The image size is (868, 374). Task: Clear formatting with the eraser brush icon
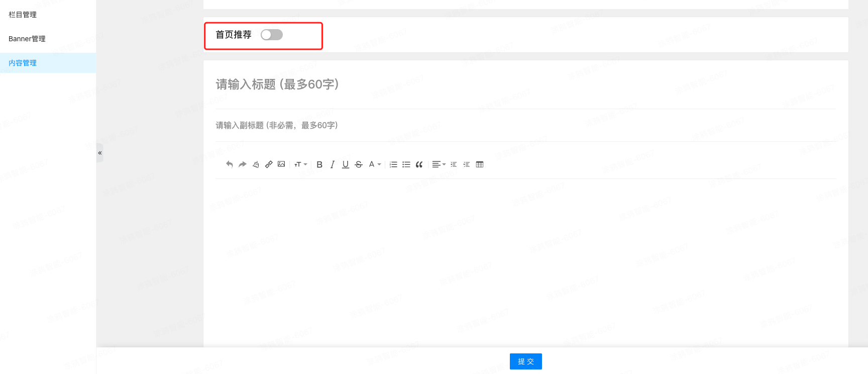pos(256,164)
